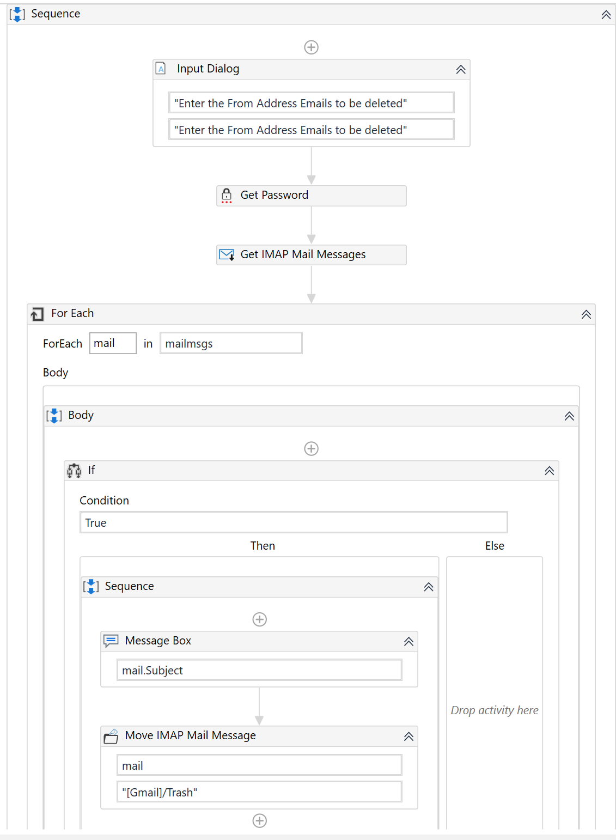This screenshot has height=840, width=616.
Task: Add activity via plus above Message Box
Action: 260,619
